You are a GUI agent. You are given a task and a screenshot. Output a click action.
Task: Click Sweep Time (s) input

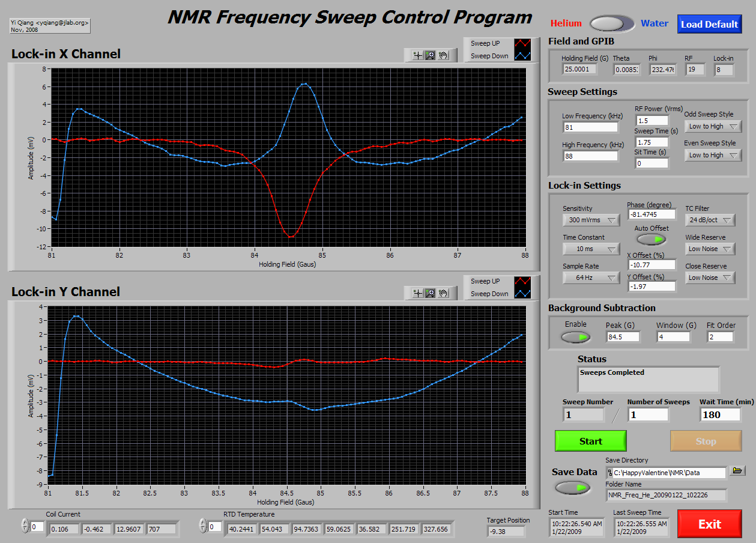(x=652, y=142)
